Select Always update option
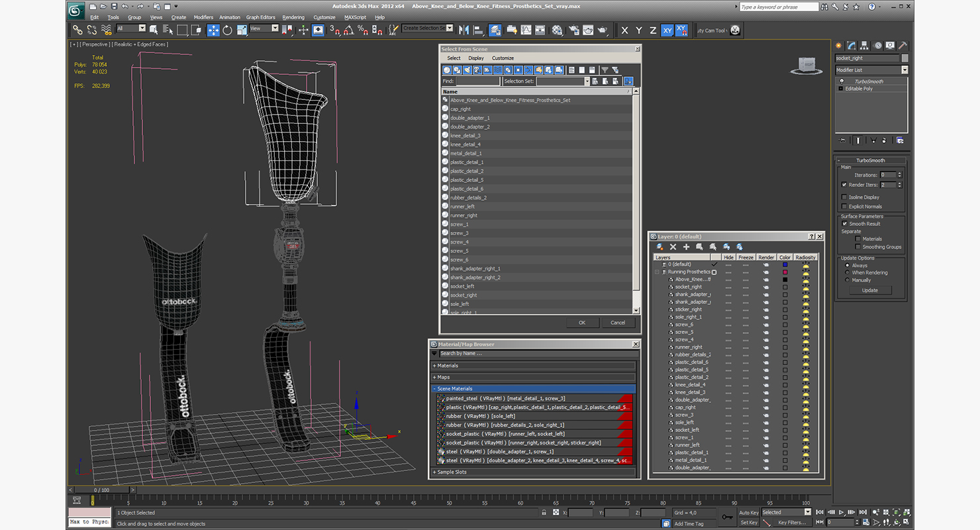980x530 pixels. click(x=847, y=265)
